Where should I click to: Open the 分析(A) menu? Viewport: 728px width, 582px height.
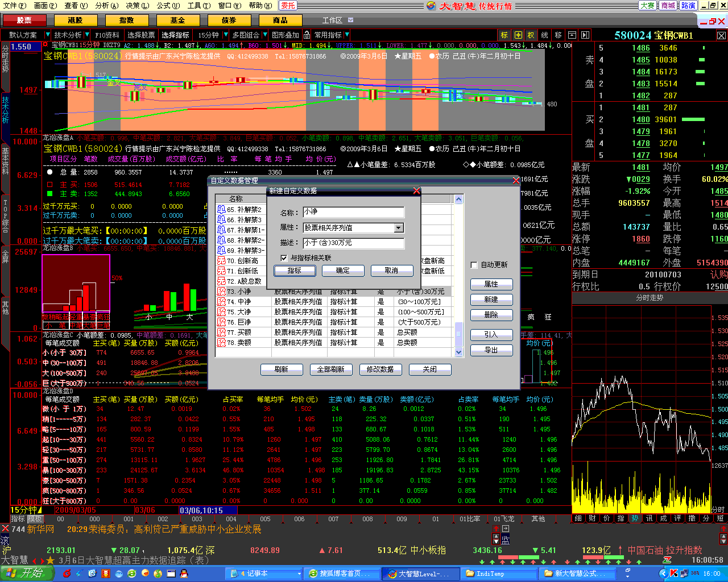(x=106, y=6)
